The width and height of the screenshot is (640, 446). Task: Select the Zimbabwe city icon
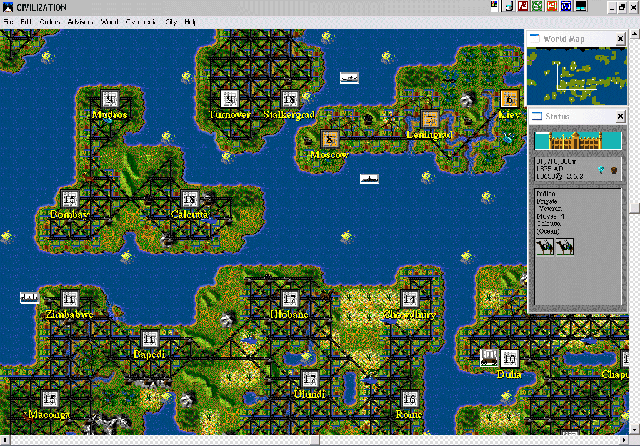70,299
